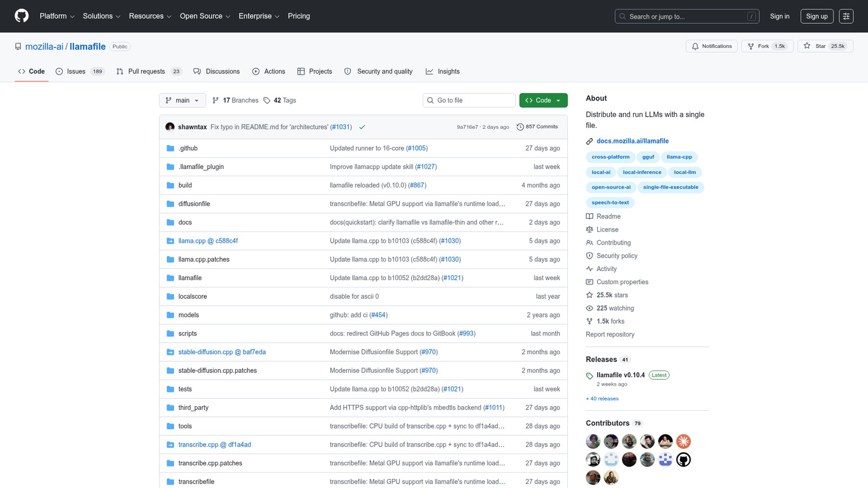This screenshot has height=488, width=868.
Task: Click the cross-platform topic tag
Action: click(x=610, y=157)
